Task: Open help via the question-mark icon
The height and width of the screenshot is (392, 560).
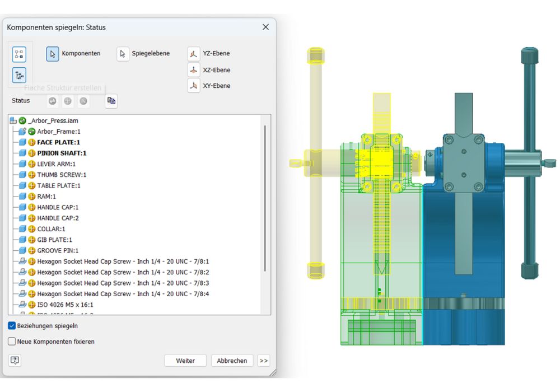Action: click(x=13, y=361)
